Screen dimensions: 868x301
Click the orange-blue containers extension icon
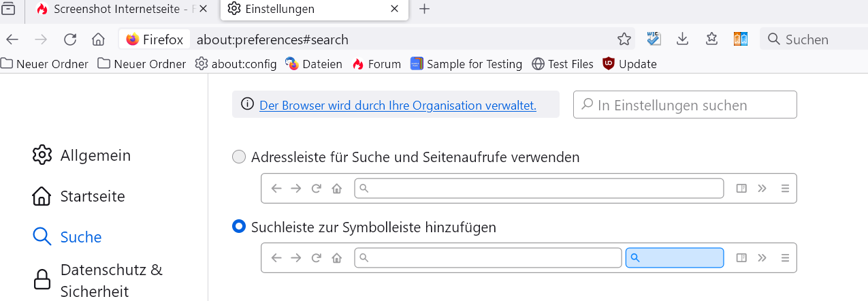(741, 39)
